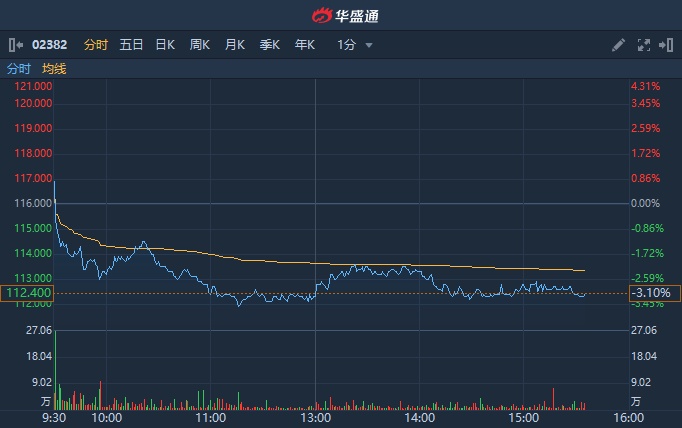Viewport: 682px width, 428px height.
Task: Select the pencil drawing tool icon
Action: coord(618,45)
